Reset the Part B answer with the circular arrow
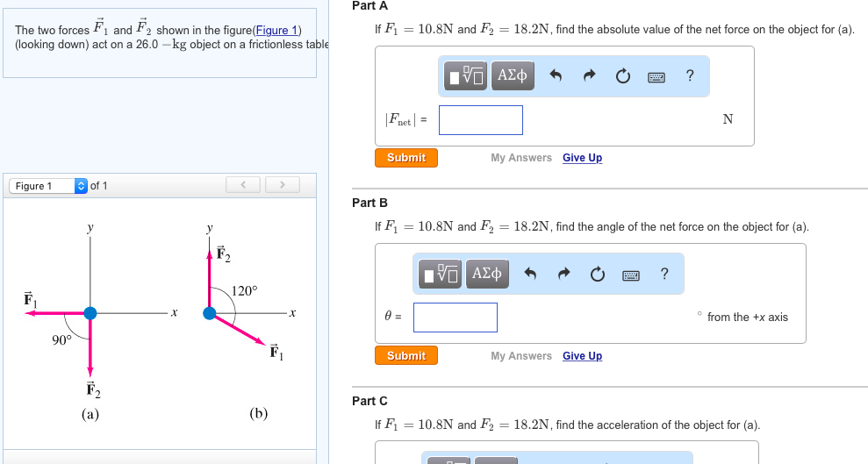The height and width of the screenshot is (464, 868). tap(598, 274)
